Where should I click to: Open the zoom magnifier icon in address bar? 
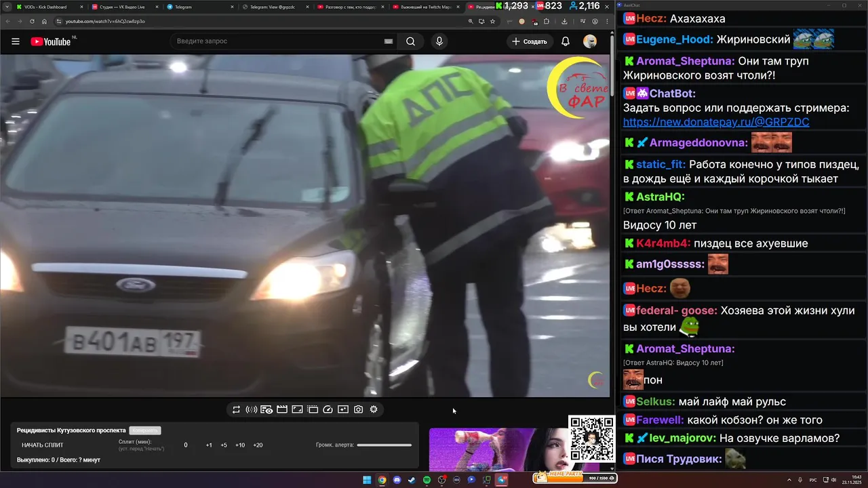click(x=471, y=21)
